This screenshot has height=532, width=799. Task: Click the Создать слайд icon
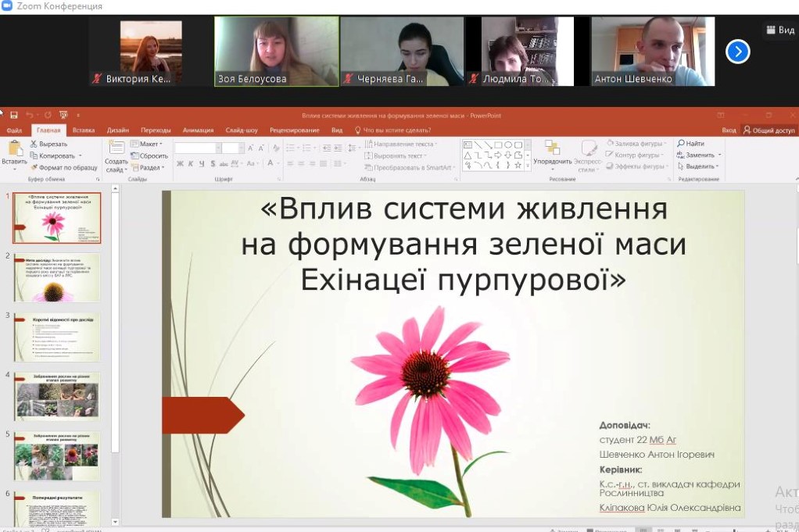pos(116,148)
